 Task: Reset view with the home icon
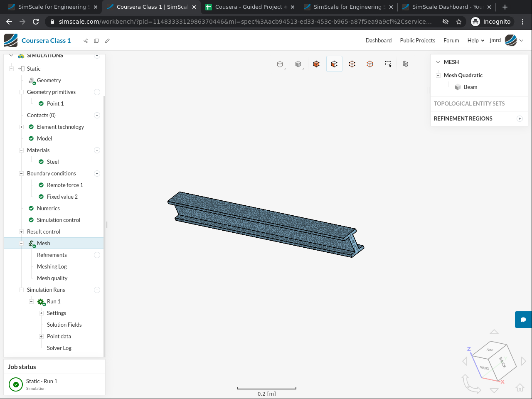pos(520,387)
